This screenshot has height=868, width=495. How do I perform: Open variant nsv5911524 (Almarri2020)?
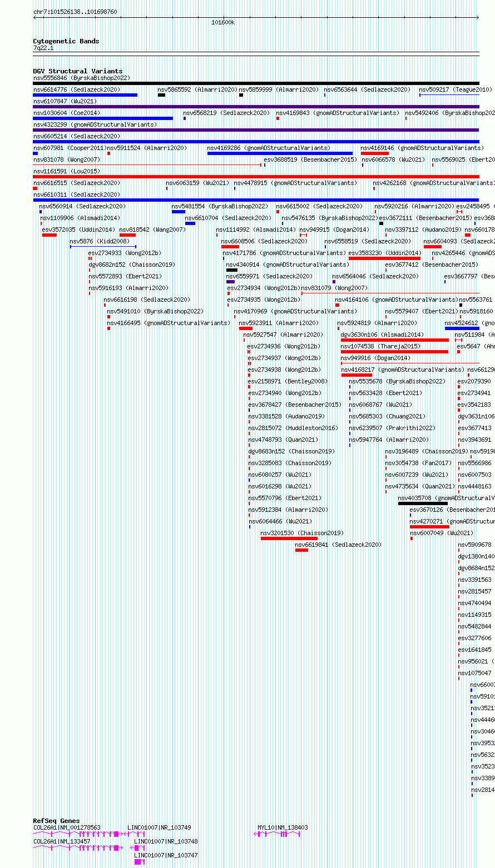click(147, 148)
